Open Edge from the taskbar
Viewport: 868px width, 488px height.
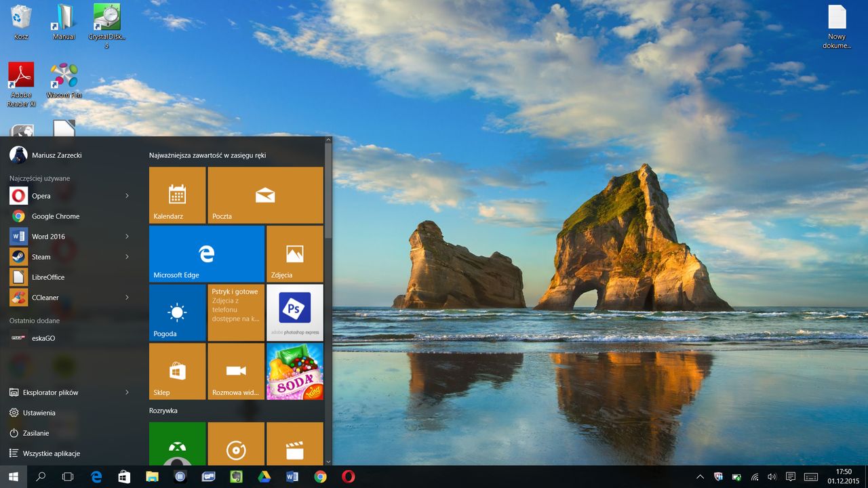coord(96,476)
